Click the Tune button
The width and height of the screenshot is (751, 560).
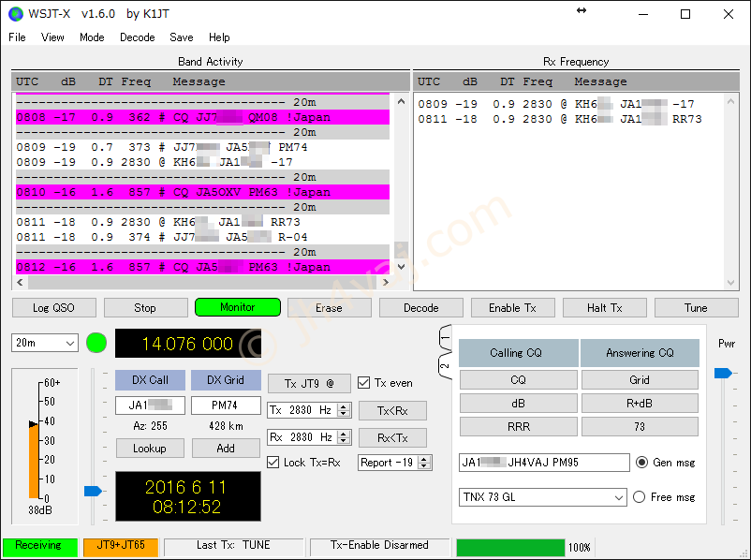pos(697,308)
